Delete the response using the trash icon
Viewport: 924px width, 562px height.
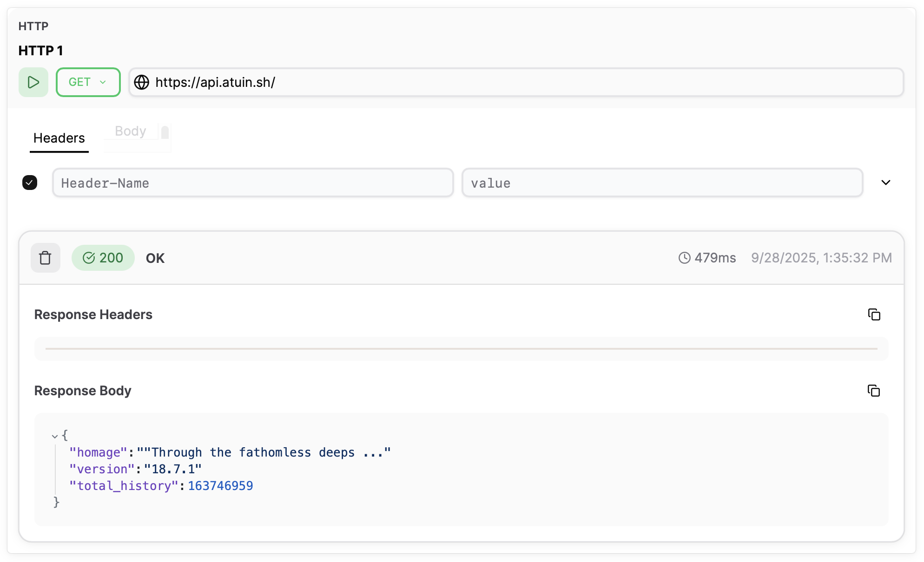[x=45, y=257]
